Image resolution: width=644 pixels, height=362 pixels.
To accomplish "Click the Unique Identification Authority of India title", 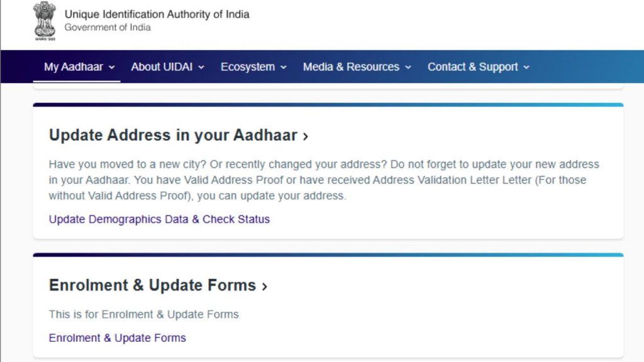I will [x=157, y=14].
